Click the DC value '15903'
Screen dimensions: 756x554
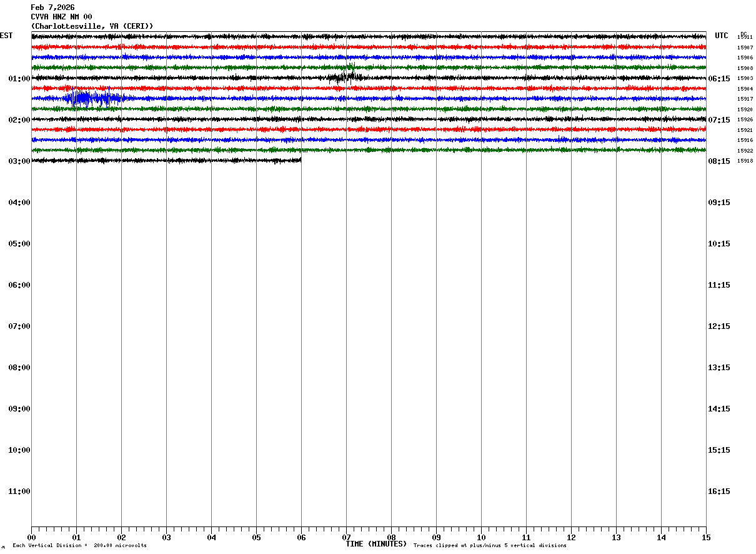point(745,79)
